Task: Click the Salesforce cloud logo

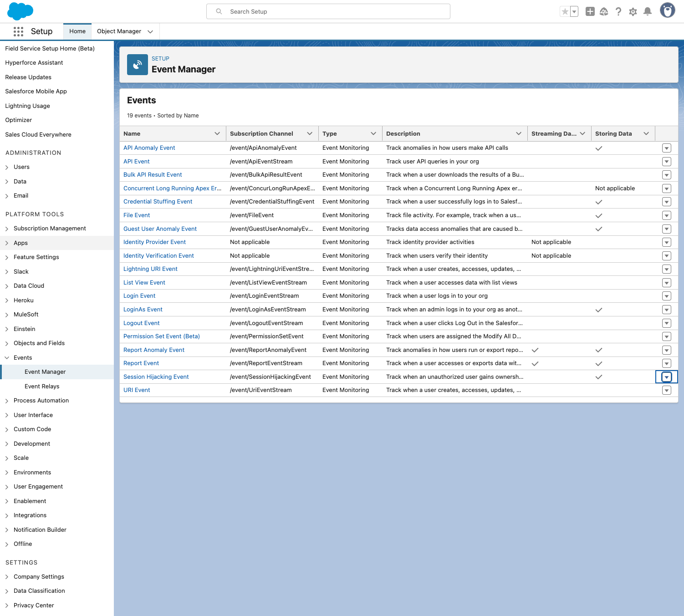Action: click(x=20, y=11)
